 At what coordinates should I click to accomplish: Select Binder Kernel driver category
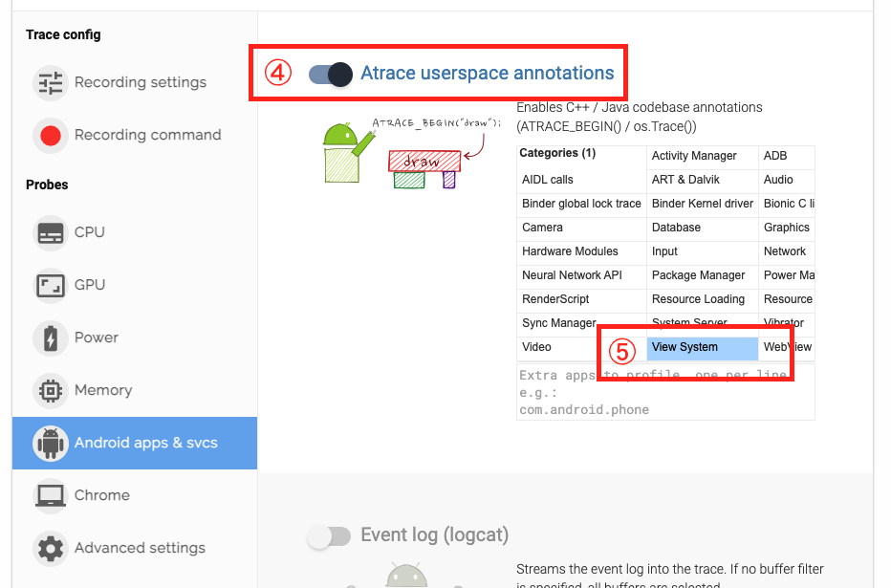coord(703,204)
